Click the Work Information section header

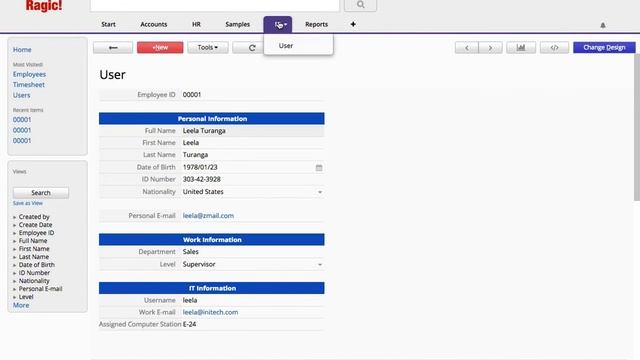212,240
